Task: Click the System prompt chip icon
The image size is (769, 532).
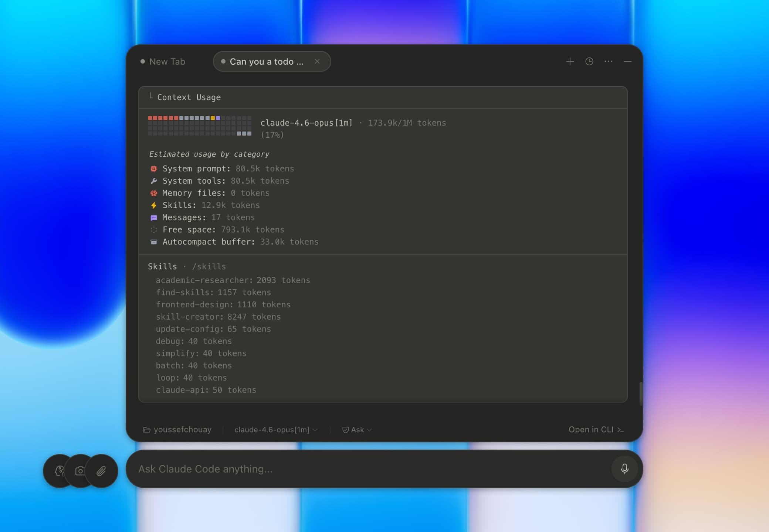Action: tap(154, 169)
